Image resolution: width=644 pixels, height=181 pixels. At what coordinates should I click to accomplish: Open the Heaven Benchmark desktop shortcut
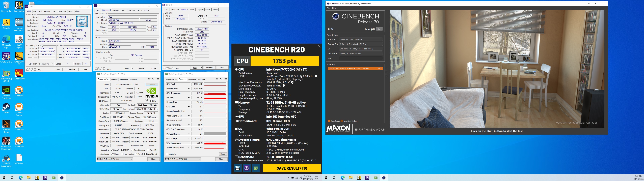[x=19, y=25]
